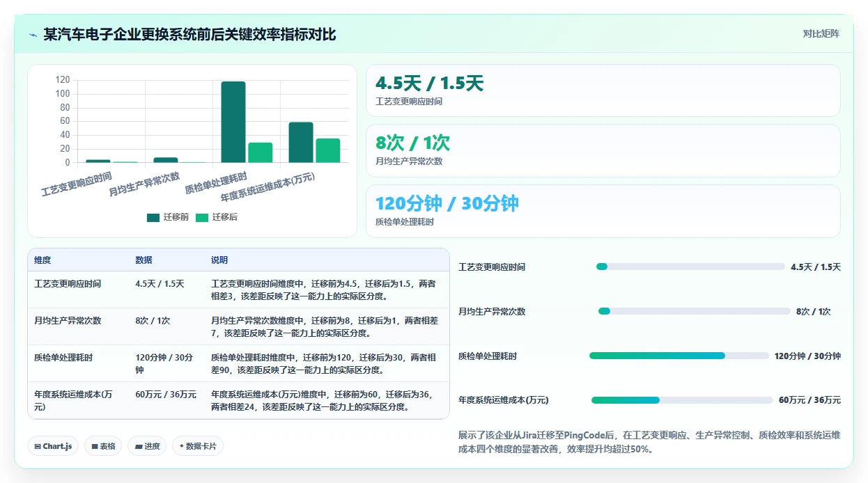
Task: Click the 迁移前 bar for 月均生产异常次数
Action: point(166,160)
